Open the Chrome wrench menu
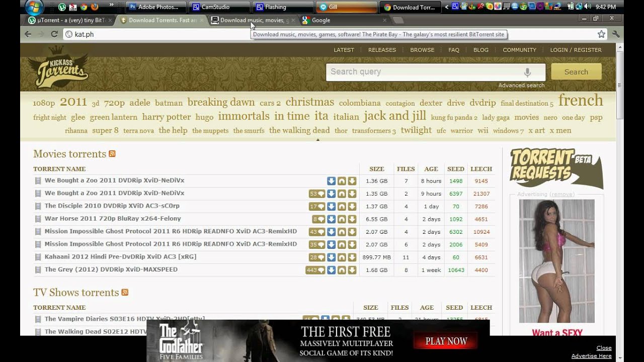Viewport: 644px width, 362px height. [x=616, y=34]
